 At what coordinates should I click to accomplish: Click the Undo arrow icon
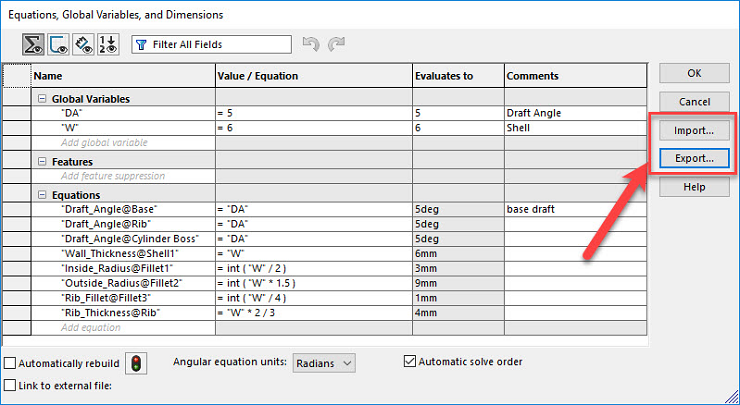coord(311,44)
